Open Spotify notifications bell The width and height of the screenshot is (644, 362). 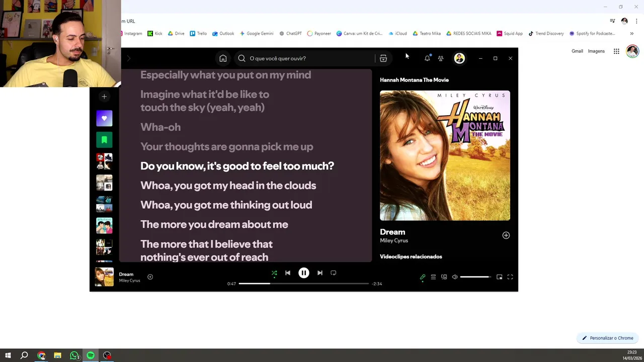tap(427, 58)
